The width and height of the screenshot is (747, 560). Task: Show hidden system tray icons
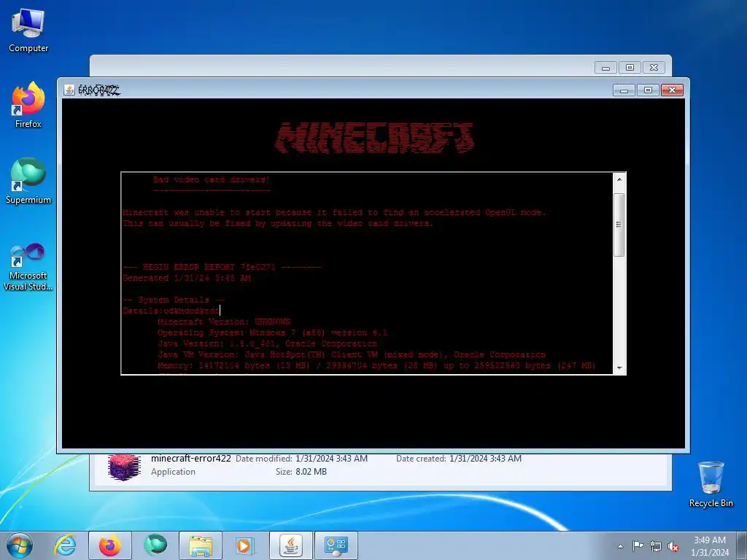click(x=620, y=546)
